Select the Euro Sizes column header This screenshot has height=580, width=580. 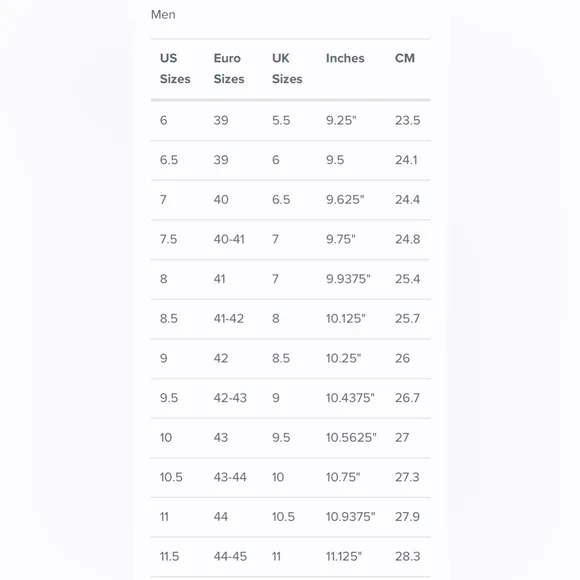tap(229, 68)
